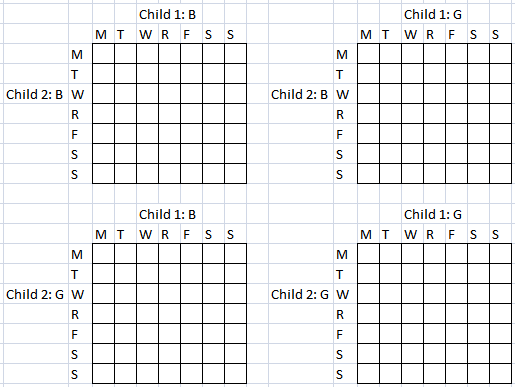Viewport: 515px width, 387px height.
Task: Select the top-left 'Child 2: B' row label
Action: [35, 95]
